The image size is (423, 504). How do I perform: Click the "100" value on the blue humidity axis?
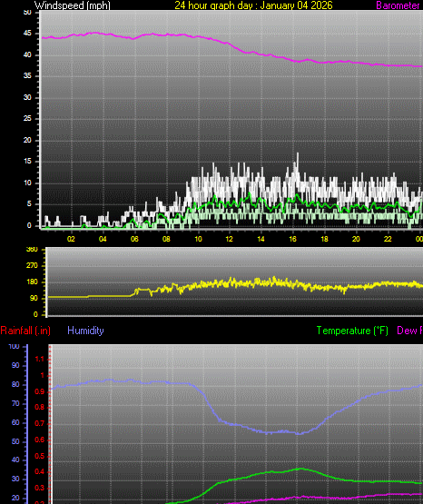point(15,347)
